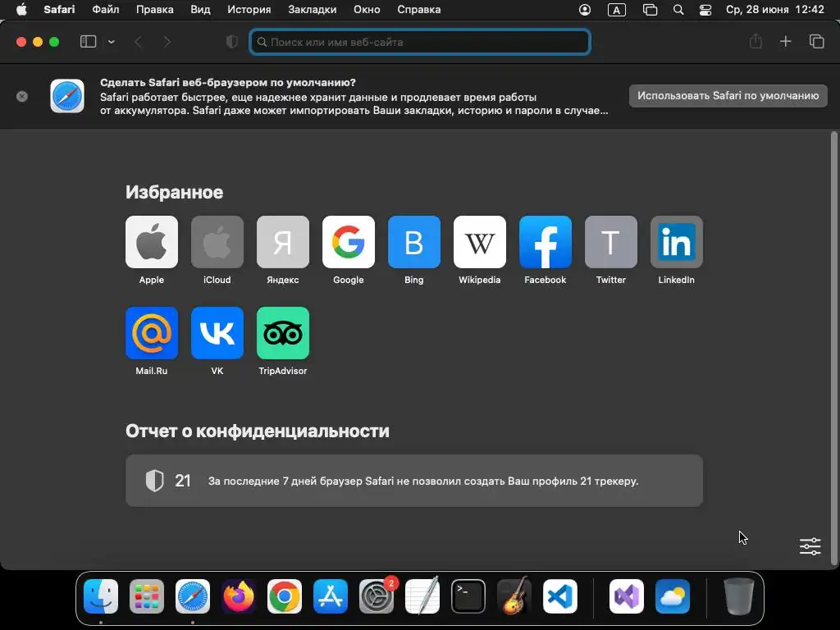Launch GarageBand from the Dock

pos(514,596)
